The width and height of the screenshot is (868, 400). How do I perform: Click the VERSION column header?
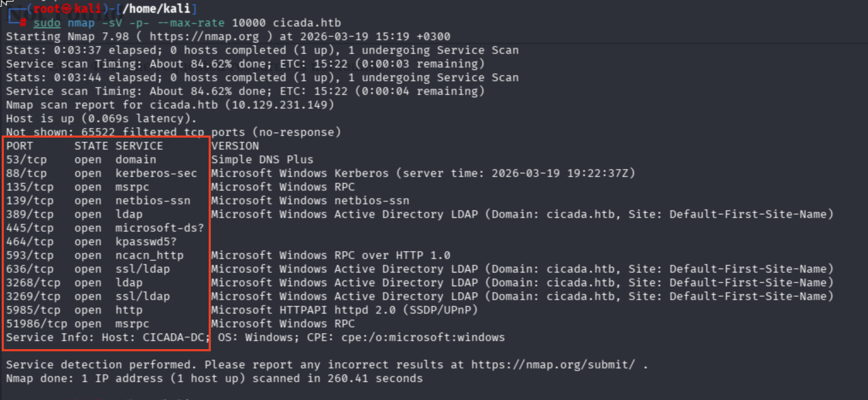[235, 146]
